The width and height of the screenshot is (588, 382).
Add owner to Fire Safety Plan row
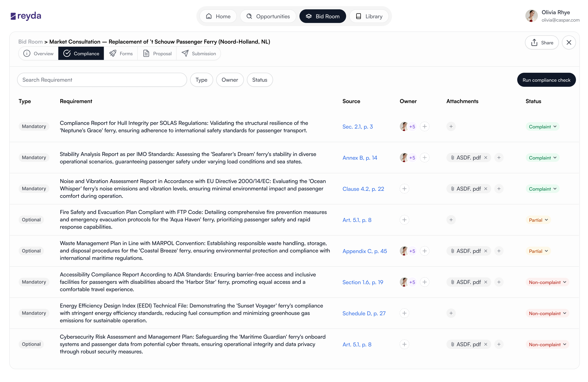pyautogui.click(x=404, y=220)
